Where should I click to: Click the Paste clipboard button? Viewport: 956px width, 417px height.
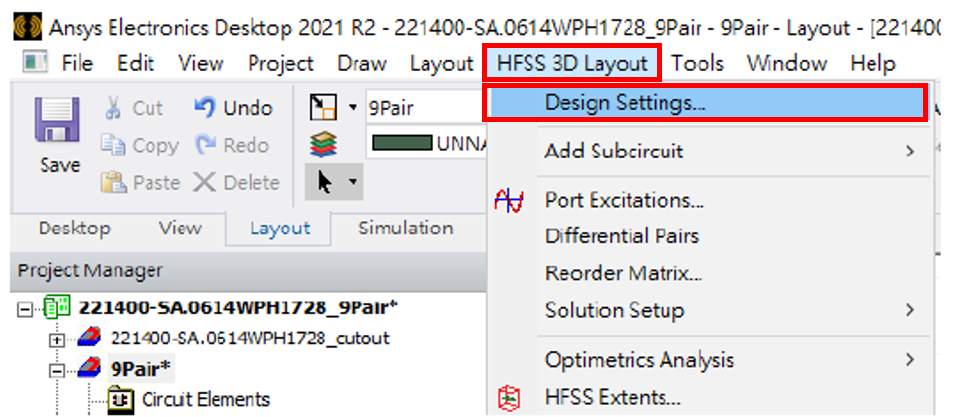114,183
